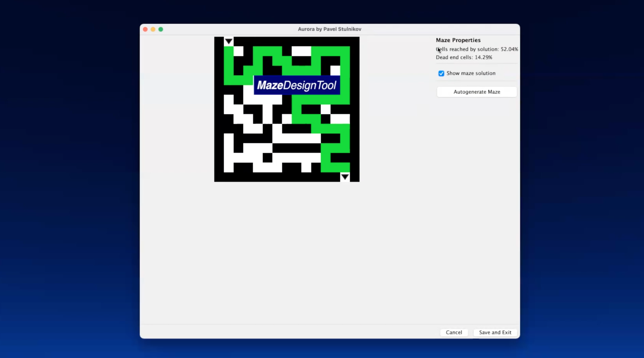This screenshot has width=644, height=358.
Task: Click the MazeDesignTool logo banner
Action: pyautogui.click(x=297, y=85)
